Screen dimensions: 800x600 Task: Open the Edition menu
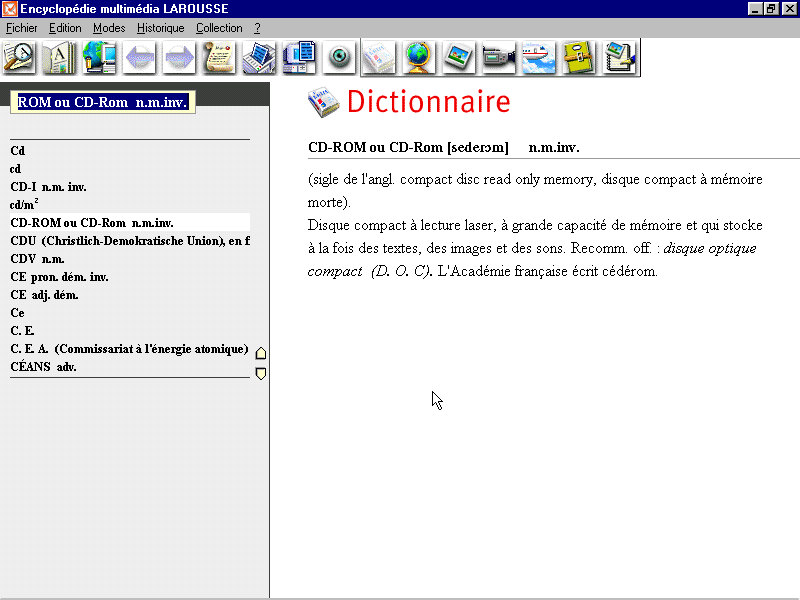click(x=65, y=28)
